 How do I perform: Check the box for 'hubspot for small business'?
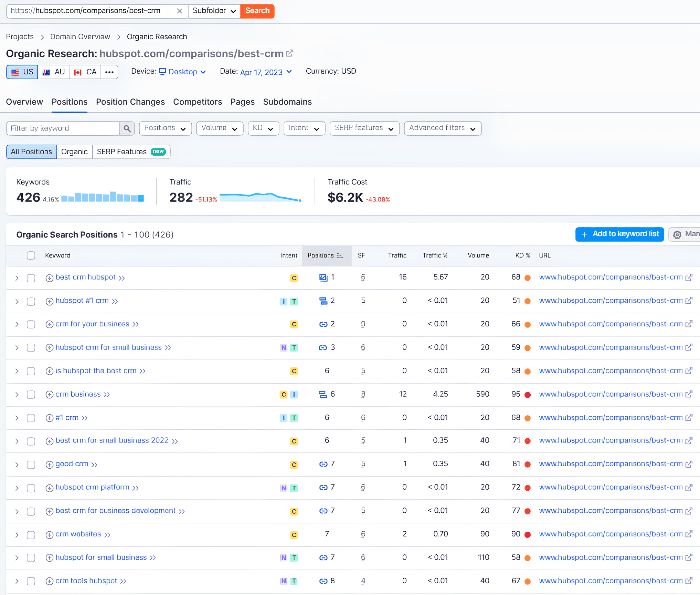coord(31,558)
